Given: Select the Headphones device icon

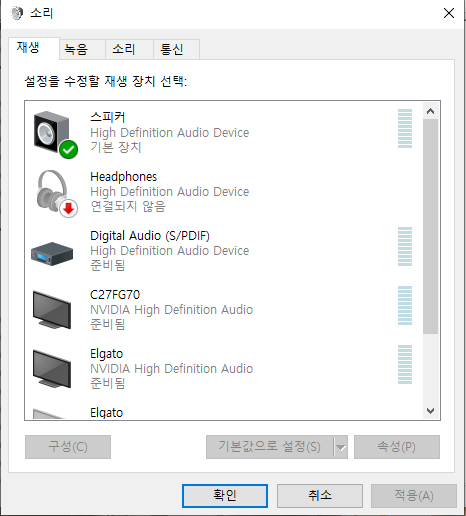Looking at the screenshot, I should [53, 191].
